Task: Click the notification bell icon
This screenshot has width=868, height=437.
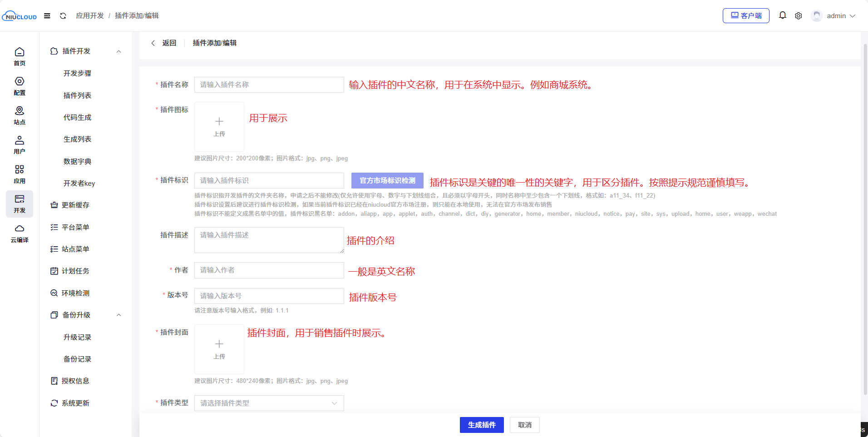Action: pos(782,15)
